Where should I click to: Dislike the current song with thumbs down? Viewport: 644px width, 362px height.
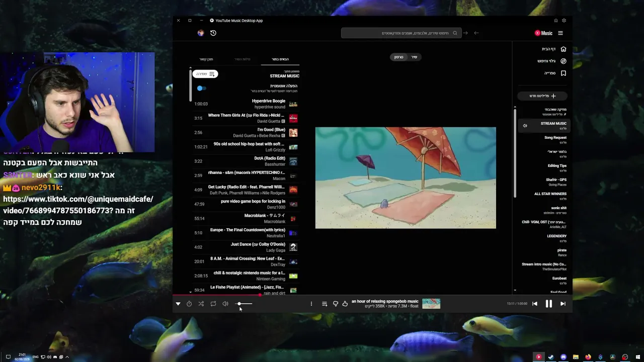[x=336, y=304]
